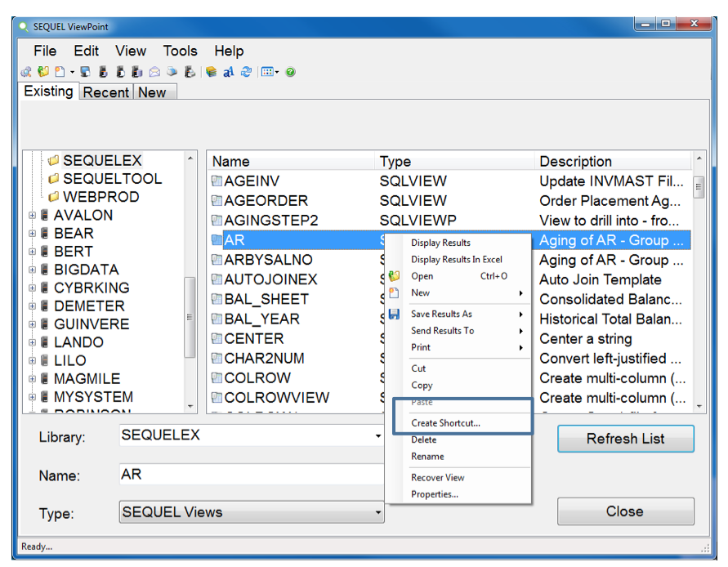The image size is (728, 567).
Task: Click the open-folder icon beside Open in context menu
Action: pos(394,276)
